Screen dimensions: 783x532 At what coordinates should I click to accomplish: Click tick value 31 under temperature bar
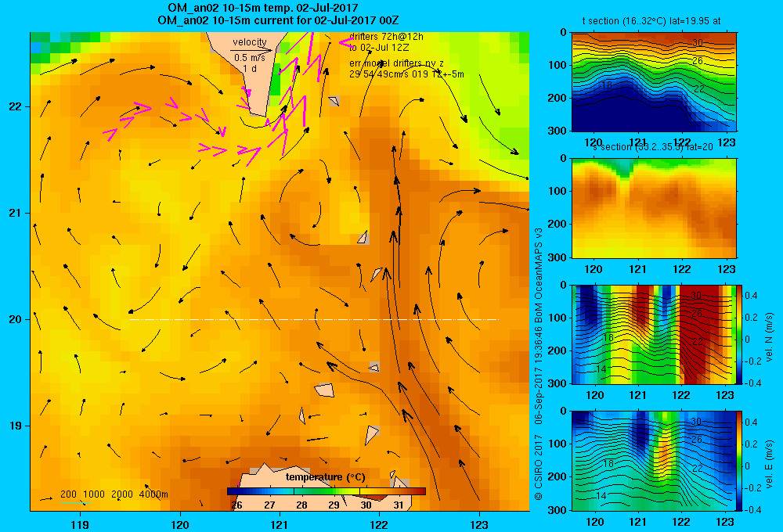[398, 505]
